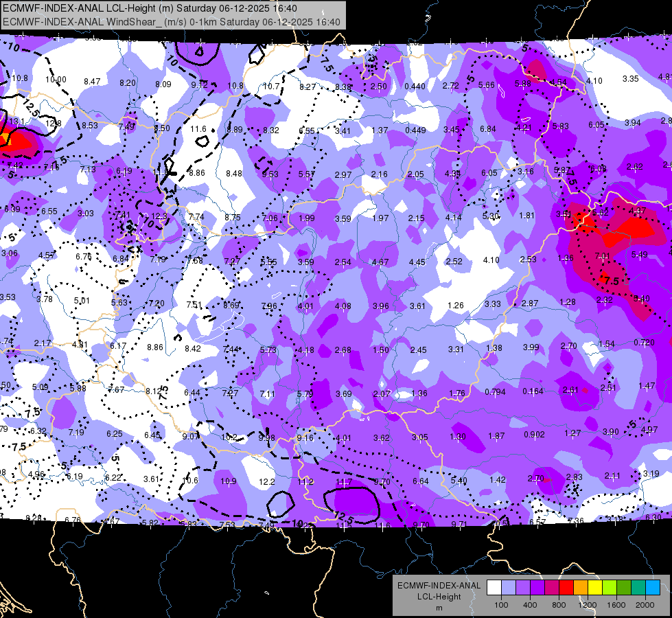The width and height of the screenshot is (672, 618).
Task: Click the orange legend color swatch
Action: pyautogui.click(x=581, y=588)
